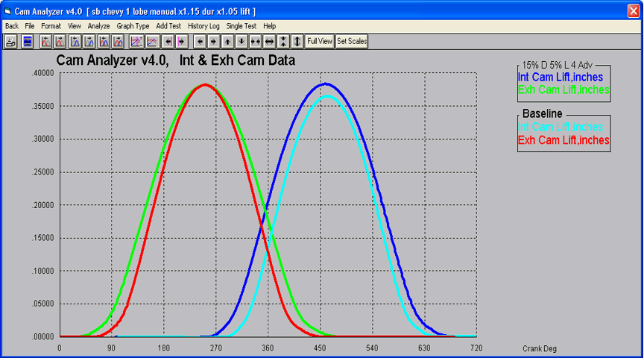Click the '.40000' y-axis value

point(42,73)
